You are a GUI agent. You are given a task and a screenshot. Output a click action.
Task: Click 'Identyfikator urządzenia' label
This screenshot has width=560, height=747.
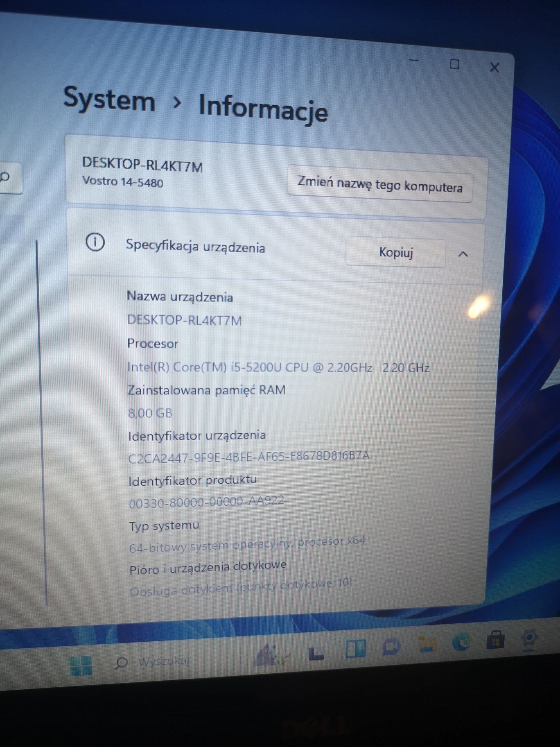pos(197,435)
